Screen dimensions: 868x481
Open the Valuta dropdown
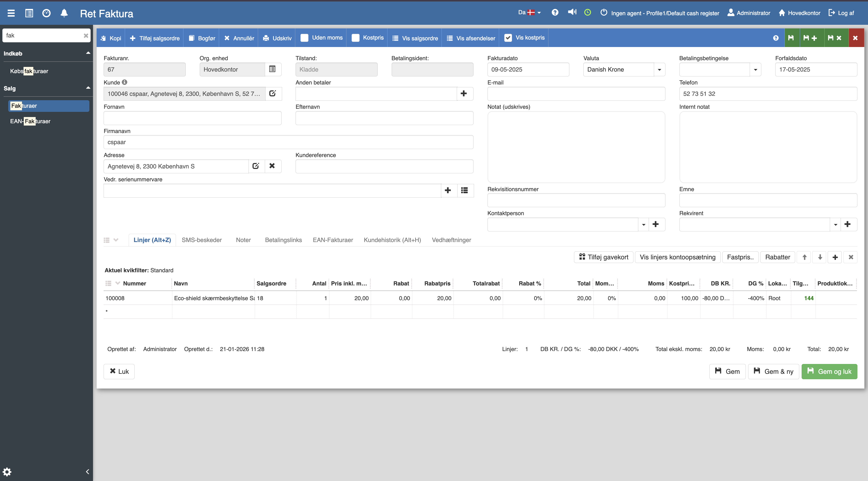659,70
